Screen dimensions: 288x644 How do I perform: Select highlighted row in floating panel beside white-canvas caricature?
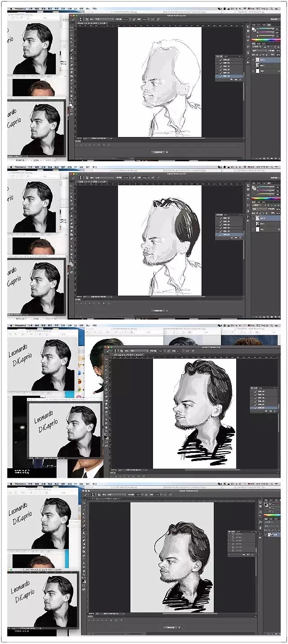coord(265,407)
